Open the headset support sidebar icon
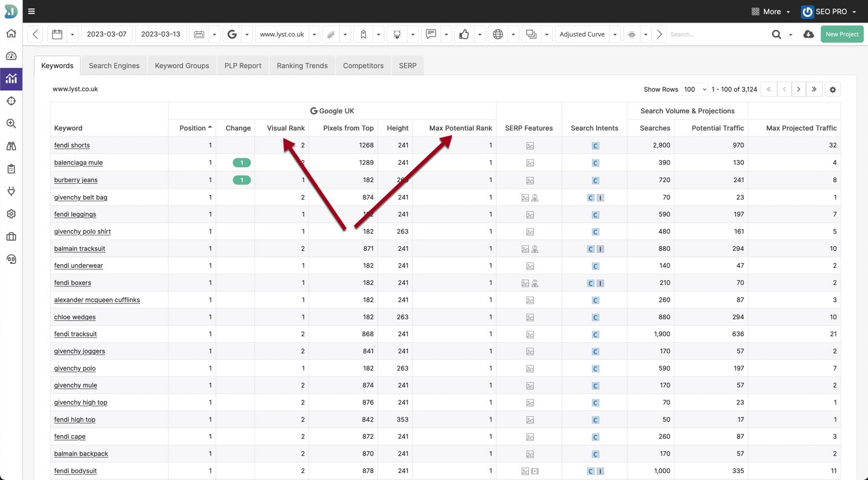This screenshot has height=480, width=868. click(x=11, y=259)
